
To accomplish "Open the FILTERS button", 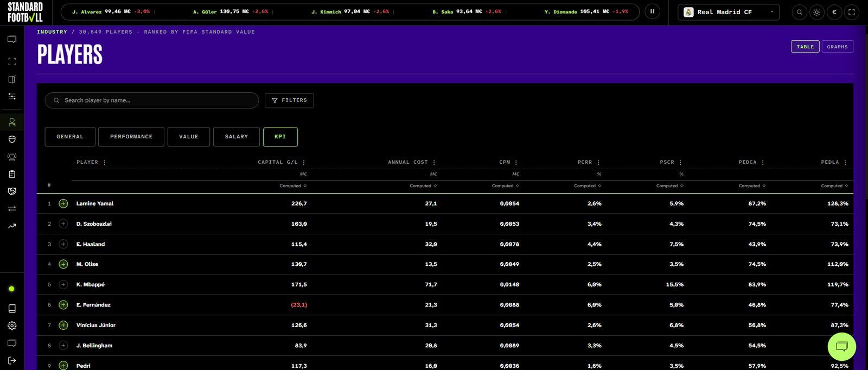I will tap(289, 100).
